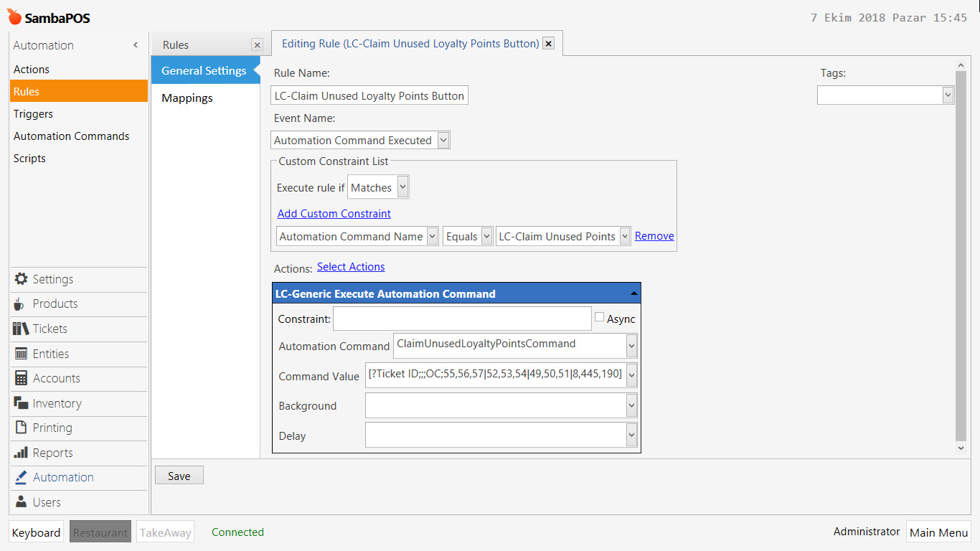The height and width of the screenshot is (551, 980).
Task: Open the Tickets section in the sidebar
Action: tap(78, 329)
